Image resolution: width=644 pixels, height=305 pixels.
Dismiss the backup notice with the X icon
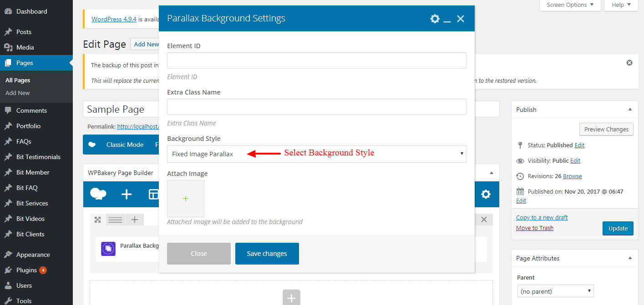click(x=629, y=63)
